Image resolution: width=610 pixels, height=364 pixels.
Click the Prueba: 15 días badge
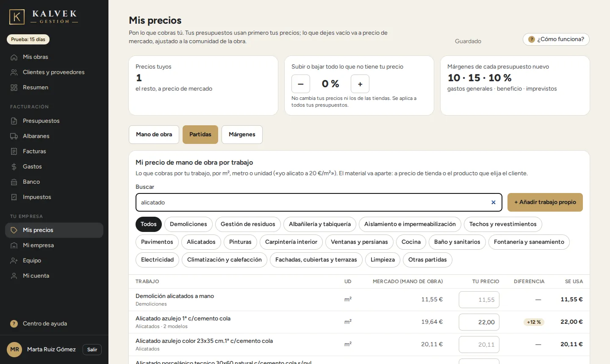[x=28, y=39]
